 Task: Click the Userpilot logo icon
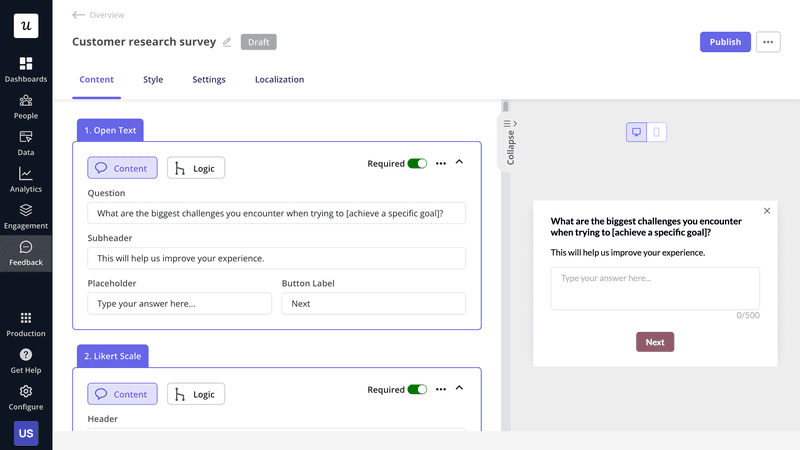(x=26, y=26)
